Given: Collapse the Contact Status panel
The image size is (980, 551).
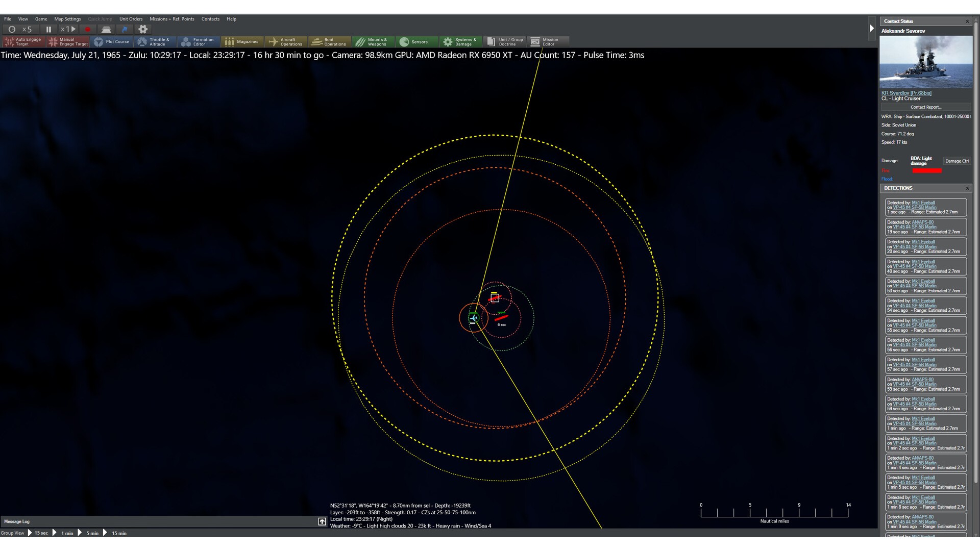Looking at the screenshot, I should pos(967,21).
